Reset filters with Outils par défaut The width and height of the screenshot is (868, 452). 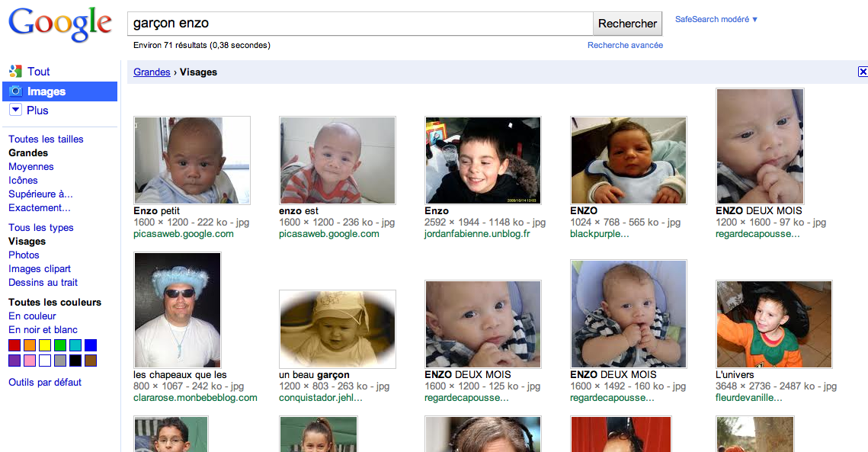coord(45,383)
